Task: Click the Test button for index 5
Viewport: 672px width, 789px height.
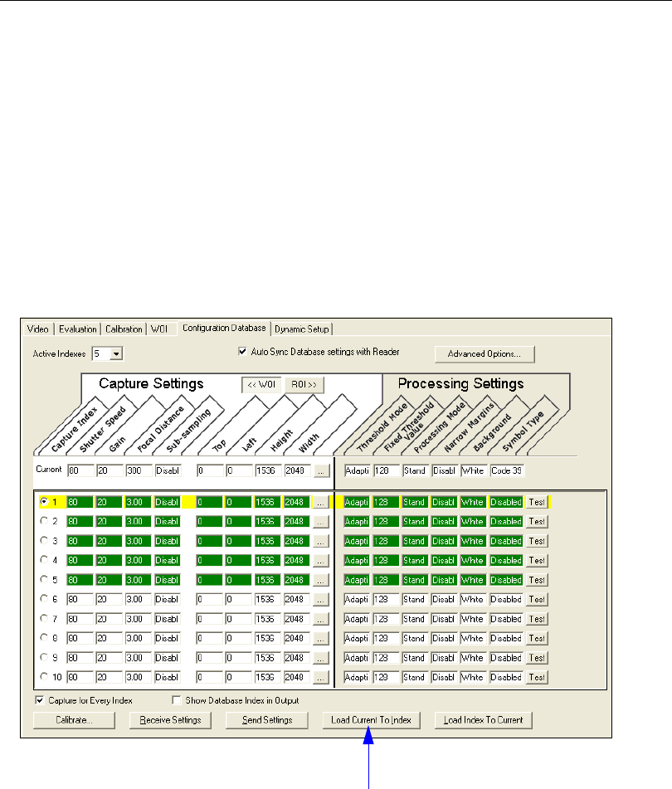Action: (x=537, y=580)
